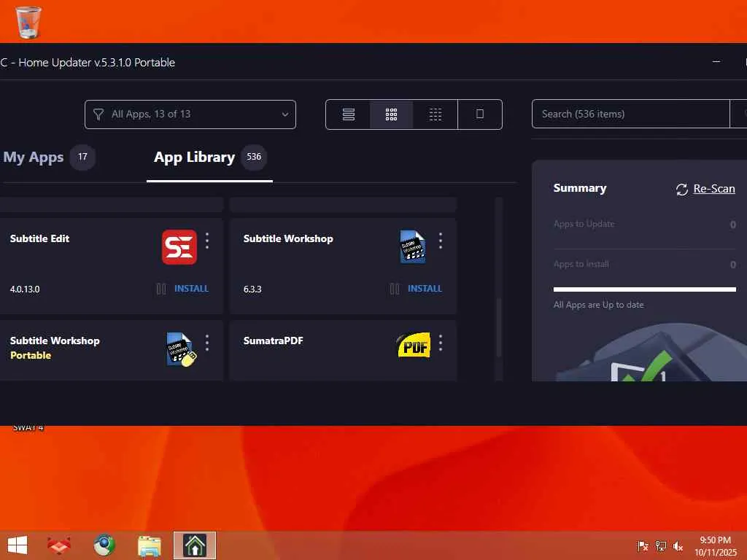This screenshot has width=747, height=560.
Task: Click the Apps to Update row
Action: click(x=645, y=224)
